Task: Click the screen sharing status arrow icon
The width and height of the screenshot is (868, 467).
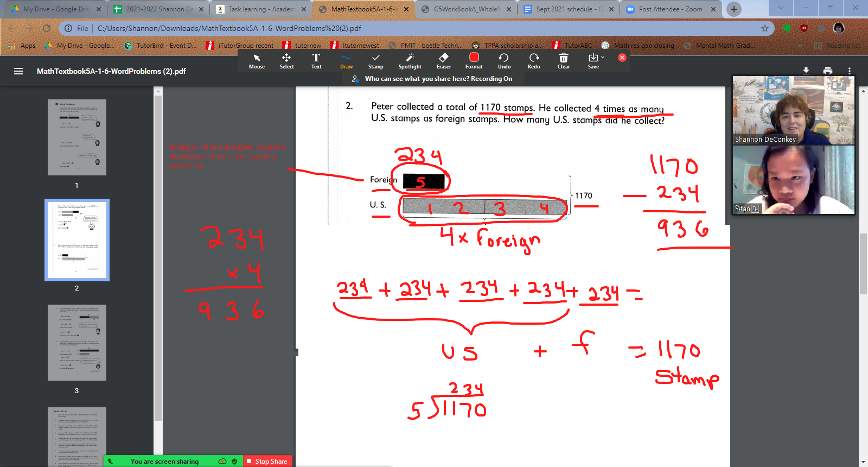Action: click(x=110, y=461)
